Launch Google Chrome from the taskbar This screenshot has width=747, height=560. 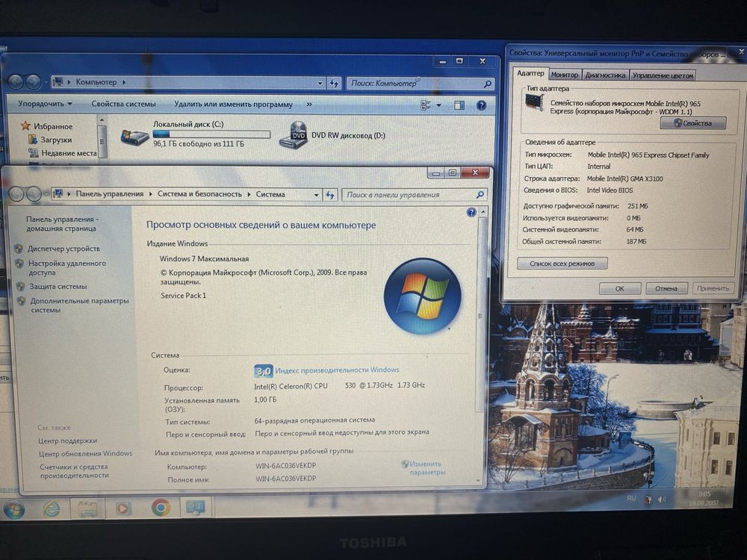[161, 508]
